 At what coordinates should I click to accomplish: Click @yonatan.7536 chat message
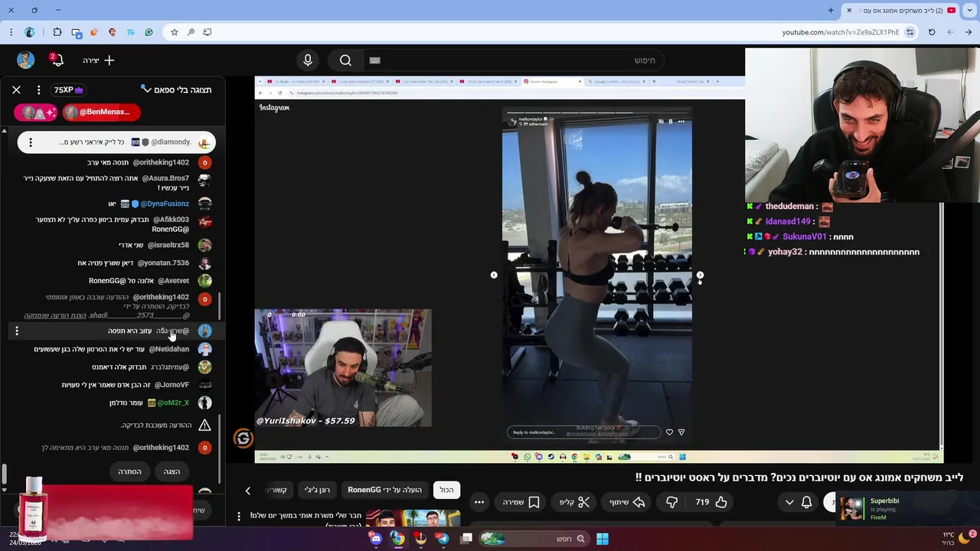133,262
